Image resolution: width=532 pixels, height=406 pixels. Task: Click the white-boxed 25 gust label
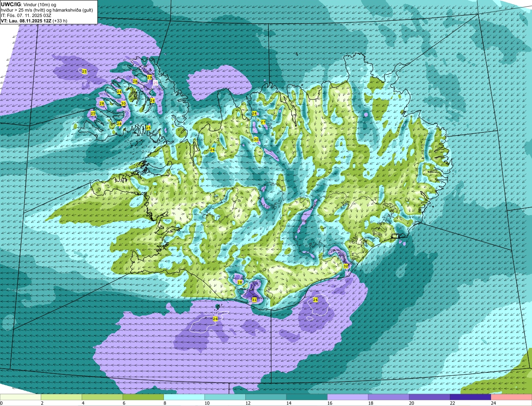click(x=155, y=83)
